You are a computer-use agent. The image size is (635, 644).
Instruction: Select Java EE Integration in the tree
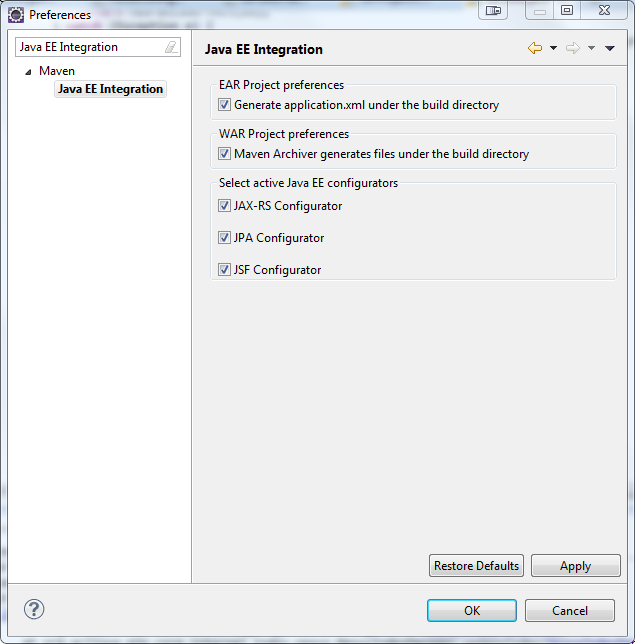pyautogui.click(x=110, y=89)
